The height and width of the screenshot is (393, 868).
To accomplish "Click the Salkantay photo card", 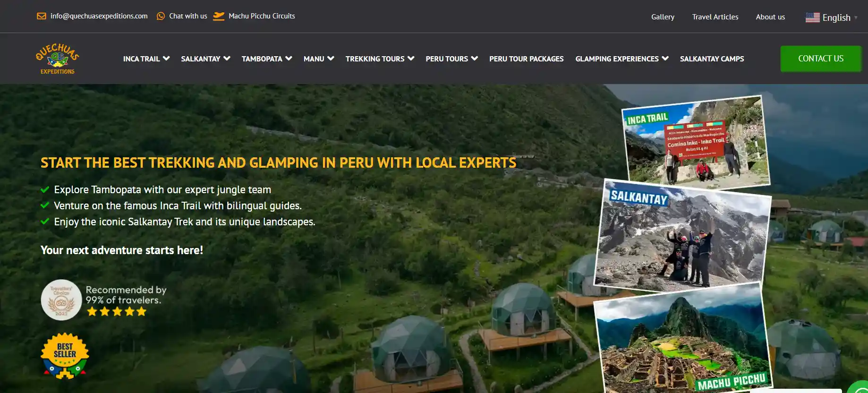I will click(x=682, y=236).
